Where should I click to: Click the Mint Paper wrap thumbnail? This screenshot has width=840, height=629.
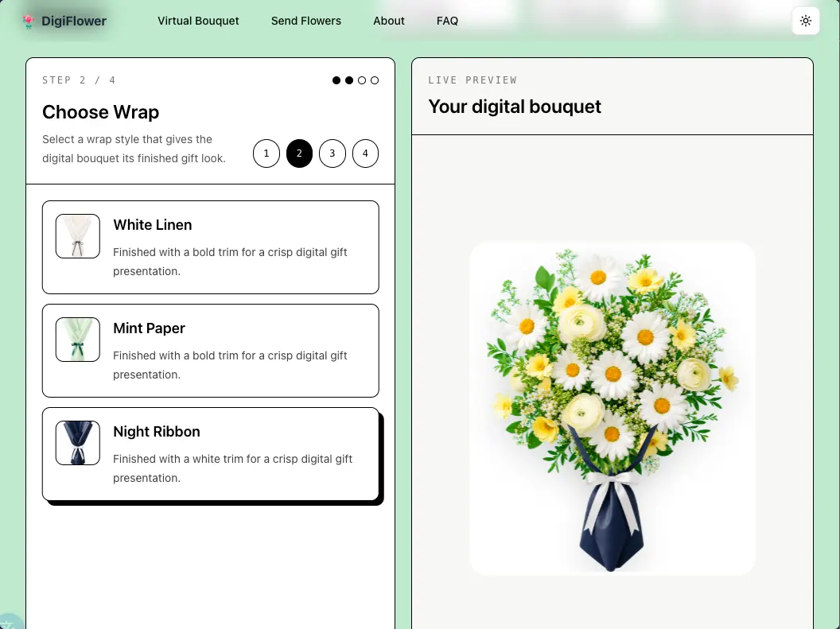(x=78, y=340)
